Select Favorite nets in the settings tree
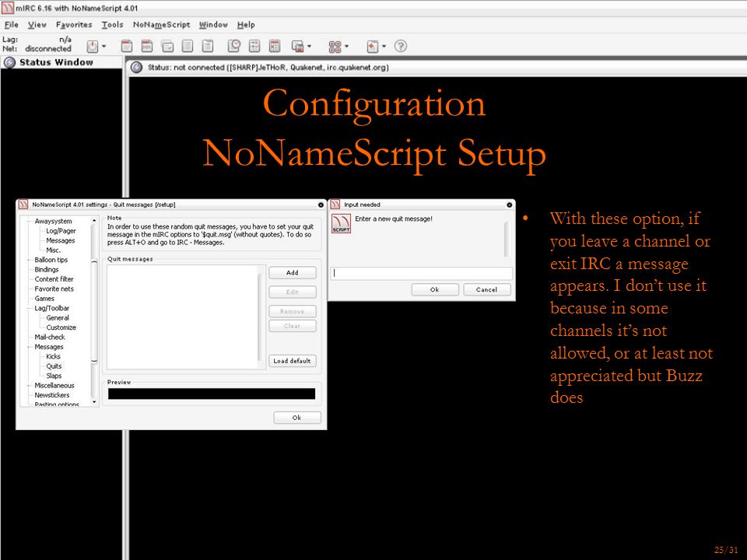Viewport: 747px width, 560px height. click(54, 289)
